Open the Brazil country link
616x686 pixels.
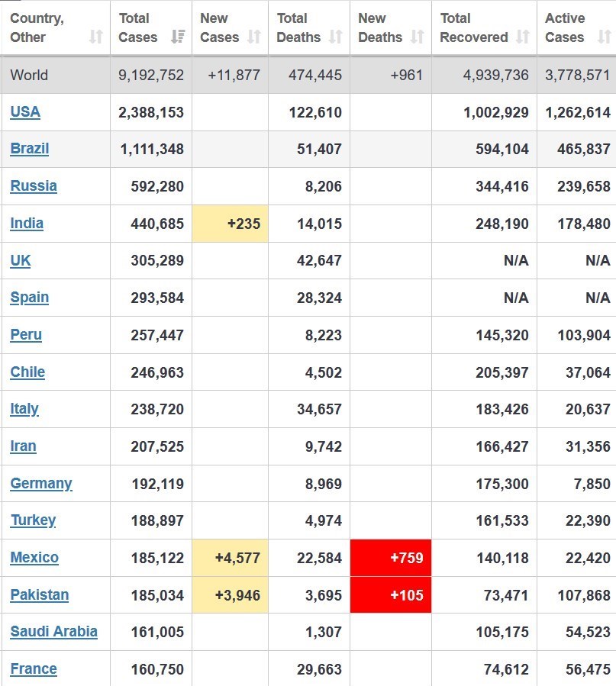point(30,149)
